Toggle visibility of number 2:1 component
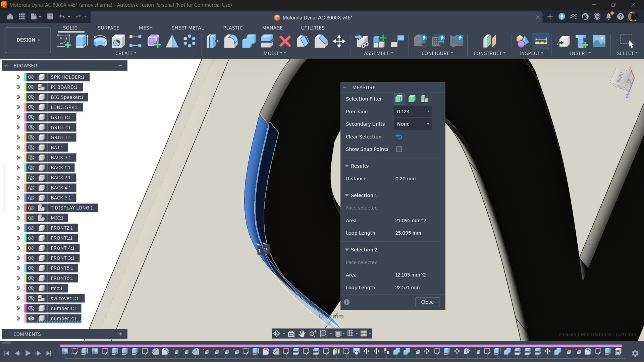Viewport: 644px width, 362px height. 31,318
